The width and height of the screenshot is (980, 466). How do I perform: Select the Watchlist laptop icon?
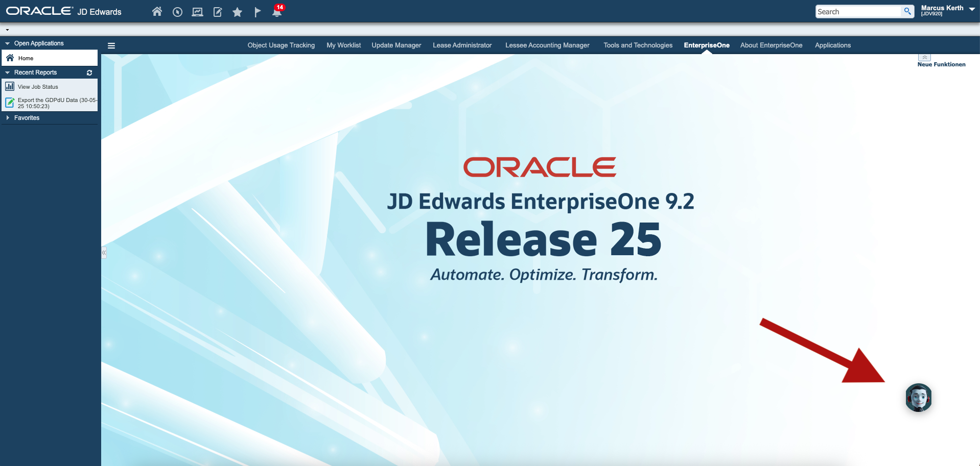tap(197, 11)
